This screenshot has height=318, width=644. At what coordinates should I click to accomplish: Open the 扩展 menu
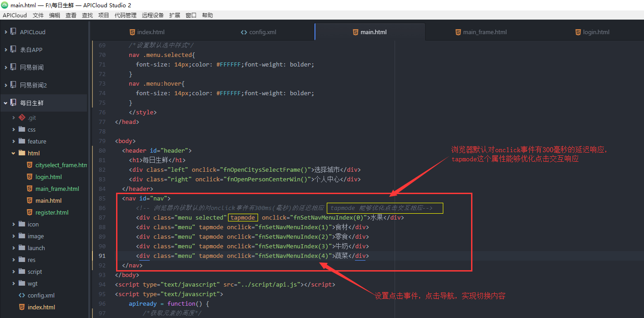(x=174, y=15)
